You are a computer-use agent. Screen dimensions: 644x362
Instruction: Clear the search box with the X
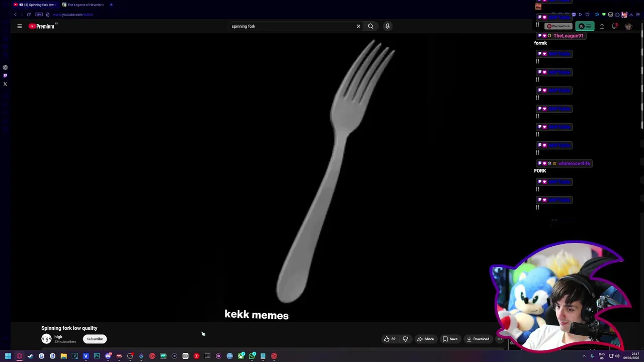358,26
